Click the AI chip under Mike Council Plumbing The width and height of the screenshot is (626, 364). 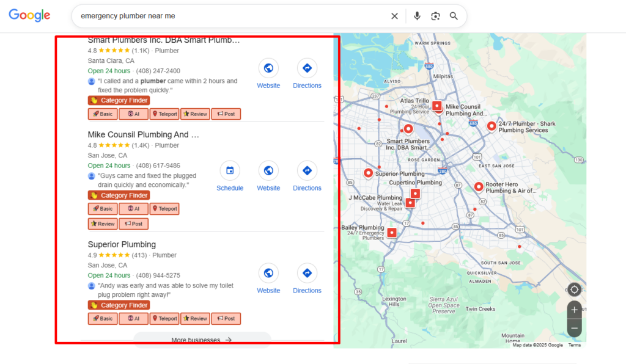point(133,208)
